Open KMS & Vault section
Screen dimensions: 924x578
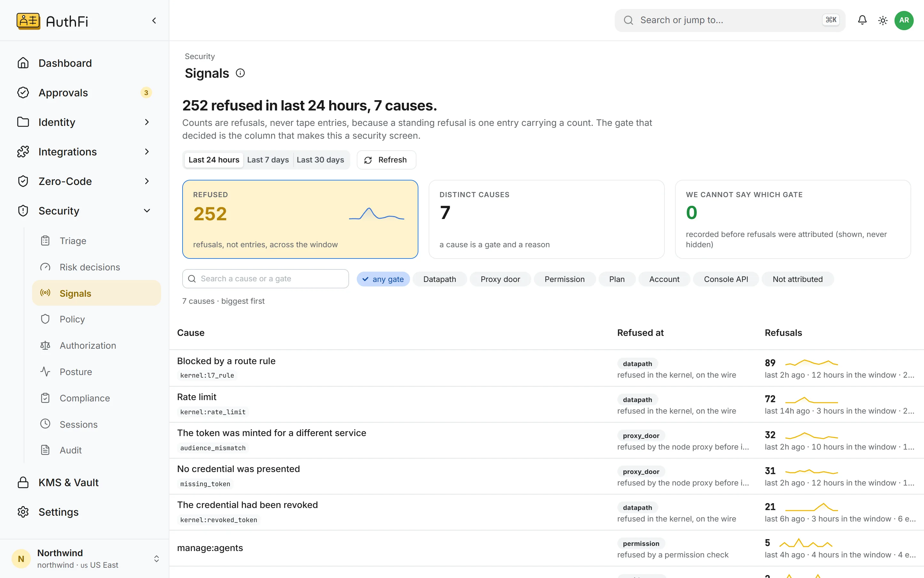84,482
